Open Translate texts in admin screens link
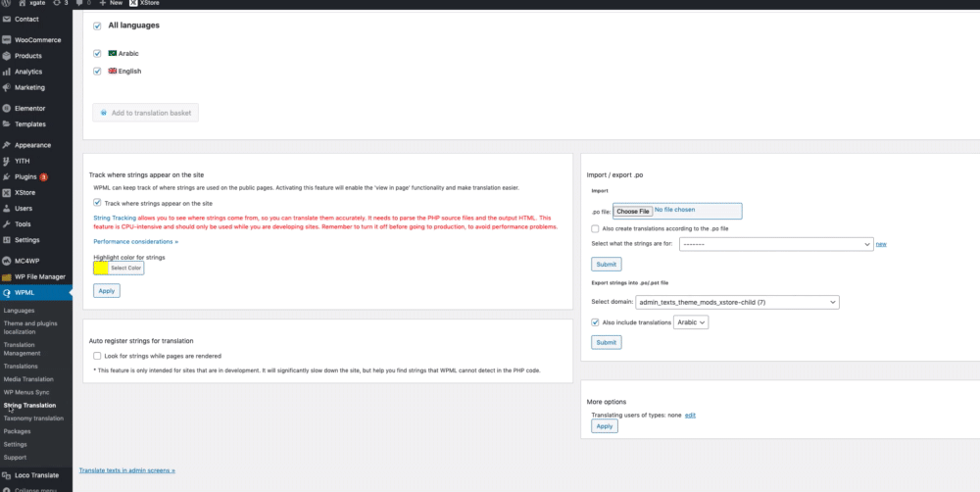This screenshot has width=980, height=492. tap(126, 470)
